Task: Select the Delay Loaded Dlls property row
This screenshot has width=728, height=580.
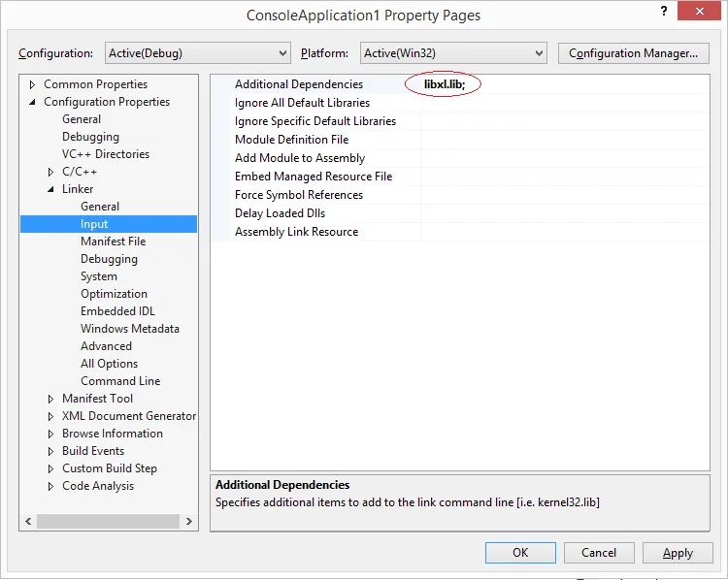Action: coord(460,213)
